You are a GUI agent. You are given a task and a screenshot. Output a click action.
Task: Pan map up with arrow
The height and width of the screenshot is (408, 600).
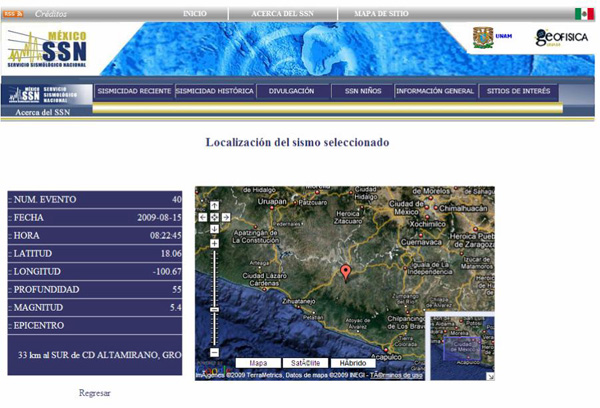coord(214,206)
